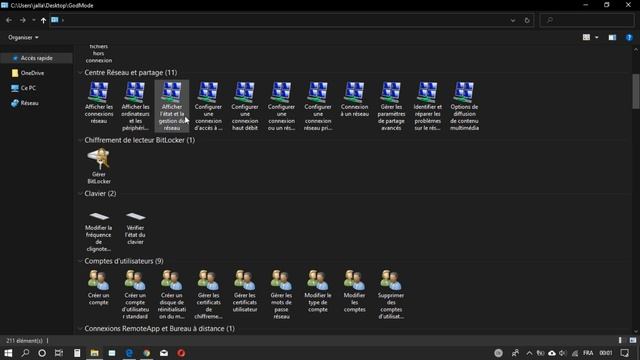The height and width of the screenshot is (360, 640).
Task: Open Gérer les certificats utilisateur
Action: [x=245, y=291]
